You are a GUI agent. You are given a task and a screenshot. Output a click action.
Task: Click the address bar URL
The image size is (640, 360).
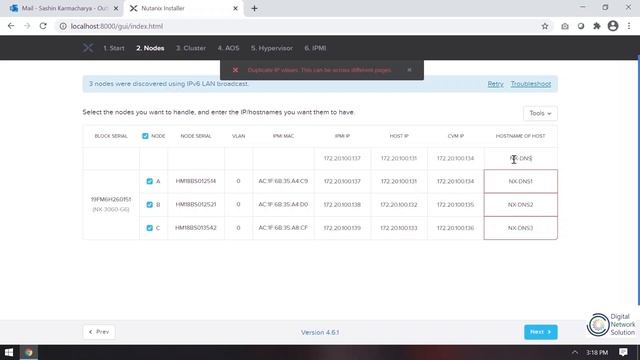(x=117, y=26)
